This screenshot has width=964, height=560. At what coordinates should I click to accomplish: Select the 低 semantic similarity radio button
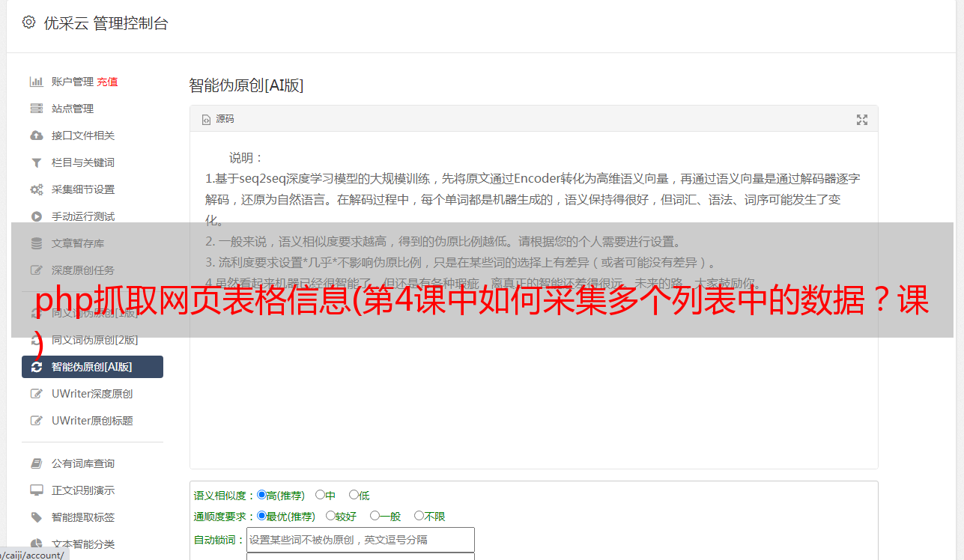pyautogui.click(x=354, y=495)
